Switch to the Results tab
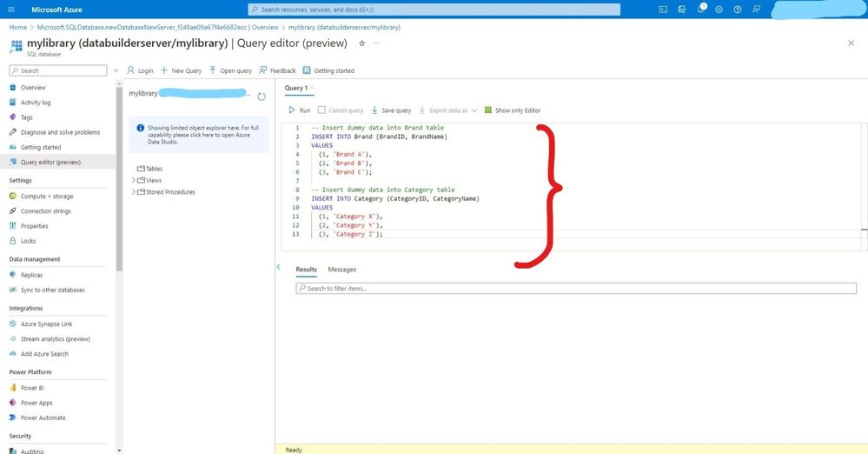 [306, 270]
